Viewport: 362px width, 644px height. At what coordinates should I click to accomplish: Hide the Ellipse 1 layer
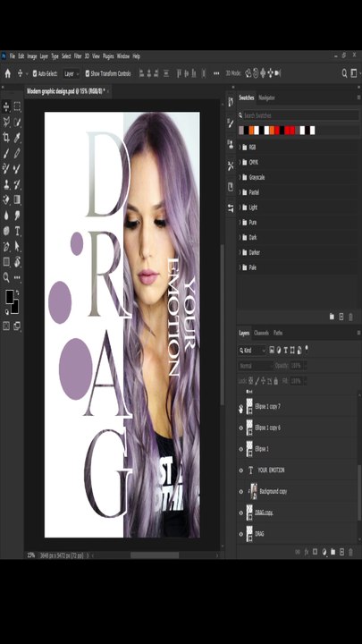click(x=241, y=449)
